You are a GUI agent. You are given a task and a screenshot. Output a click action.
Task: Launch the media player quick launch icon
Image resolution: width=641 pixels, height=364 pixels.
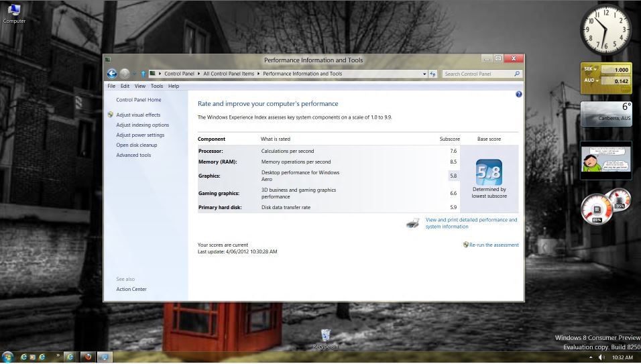coord(32,357)
